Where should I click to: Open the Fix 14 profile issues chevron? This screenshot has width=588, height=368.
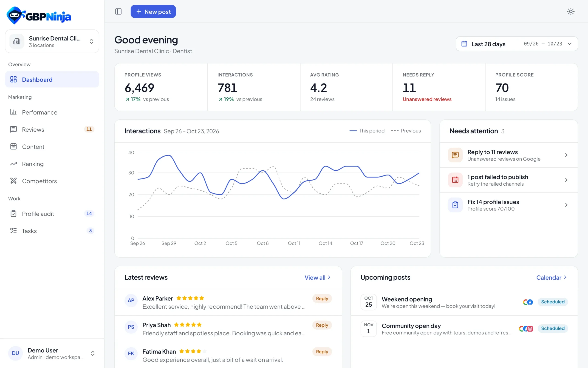pyautogui.click(x=566, y=205)
